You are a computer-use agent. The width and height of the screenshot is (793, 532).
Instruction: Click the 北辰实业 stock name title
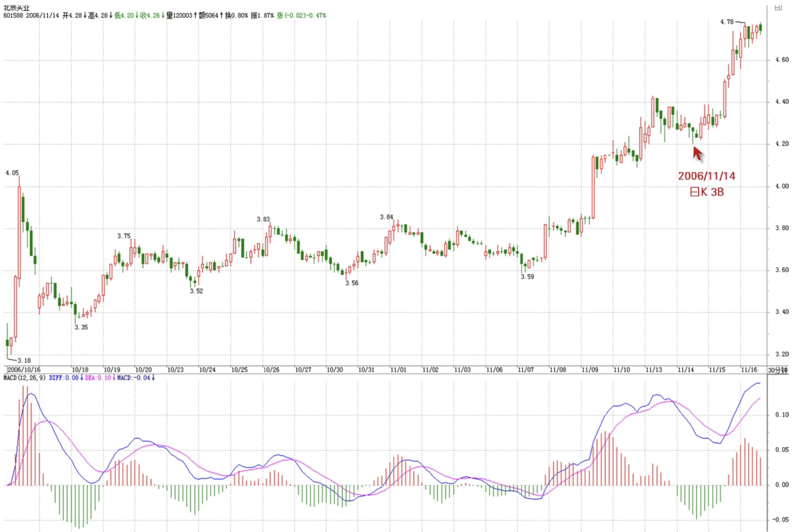point(16,8)
